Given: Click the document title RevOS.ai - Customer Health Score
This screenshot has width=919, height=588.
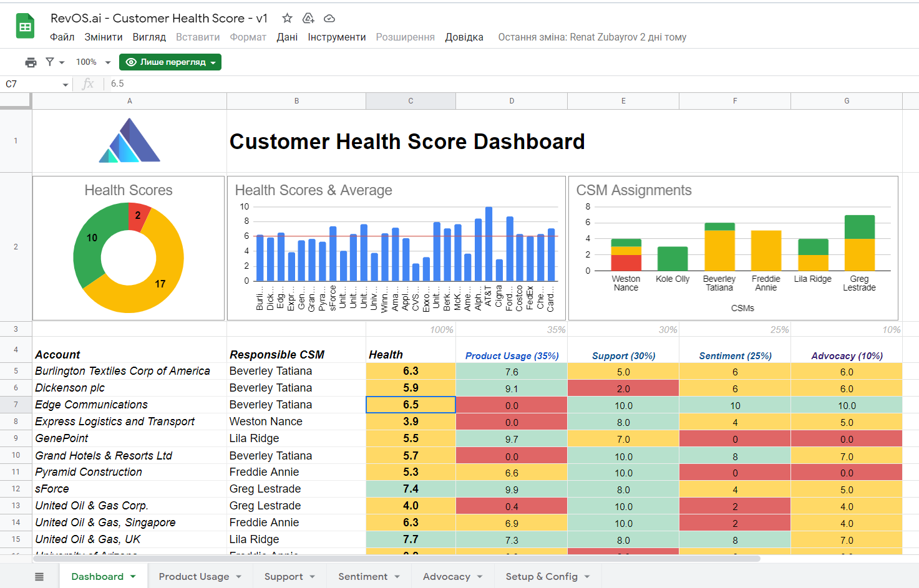Looking at the screenshot, I should tap(159, 18).
